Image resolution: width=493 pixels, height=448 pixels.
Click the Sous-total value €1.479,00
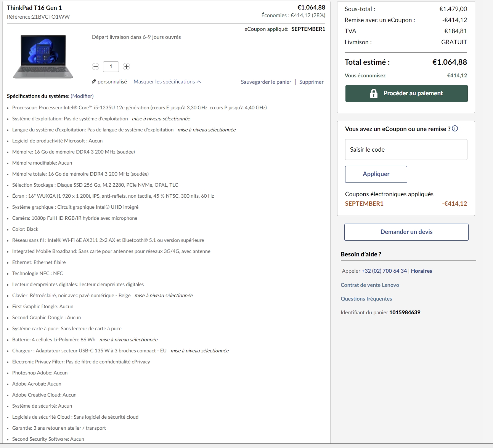[453, 9]
